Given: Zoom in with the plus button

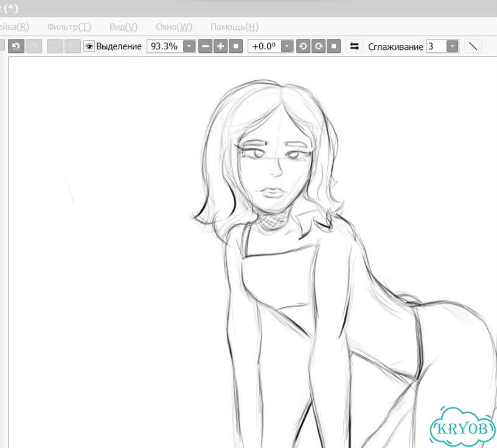Looking at the screenshot, I should click(220, 46).
